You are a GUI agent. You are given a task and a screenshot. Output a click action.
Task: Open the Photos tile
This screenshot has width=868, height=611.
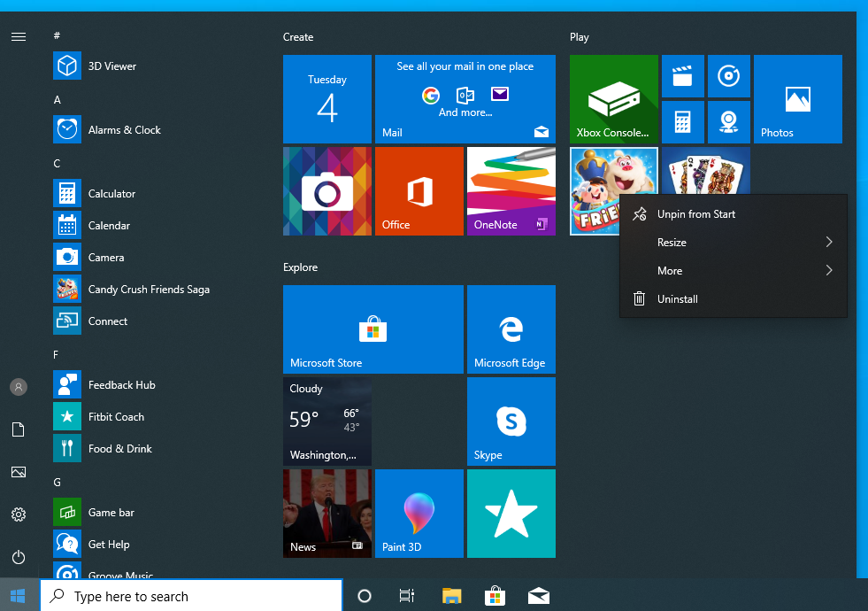797,99
